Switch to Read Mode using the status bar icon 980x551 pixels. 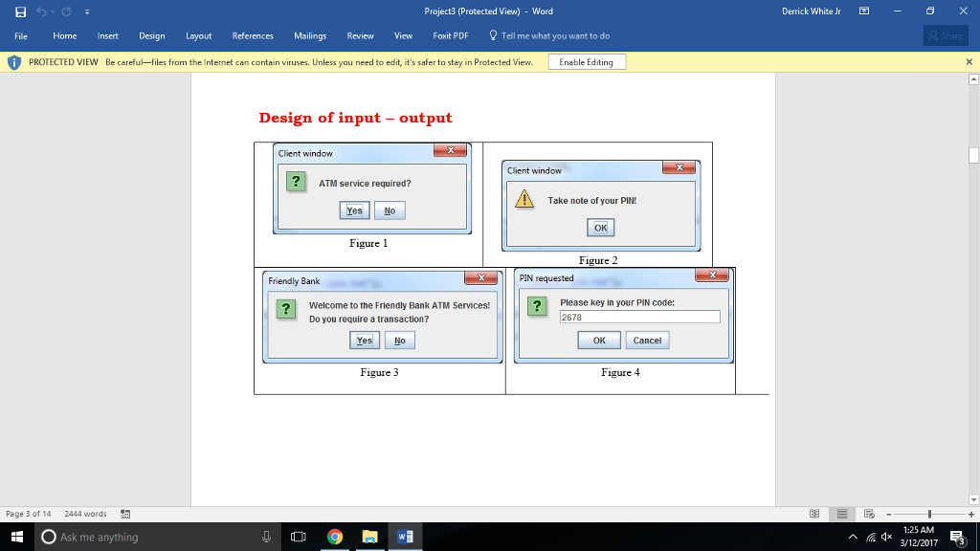coord(815,513)
